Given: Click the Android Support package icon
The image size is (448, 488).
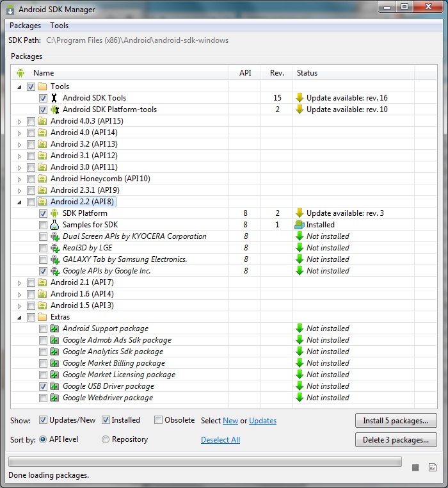Looking at the screenshot, I should [x=54, y=329].
